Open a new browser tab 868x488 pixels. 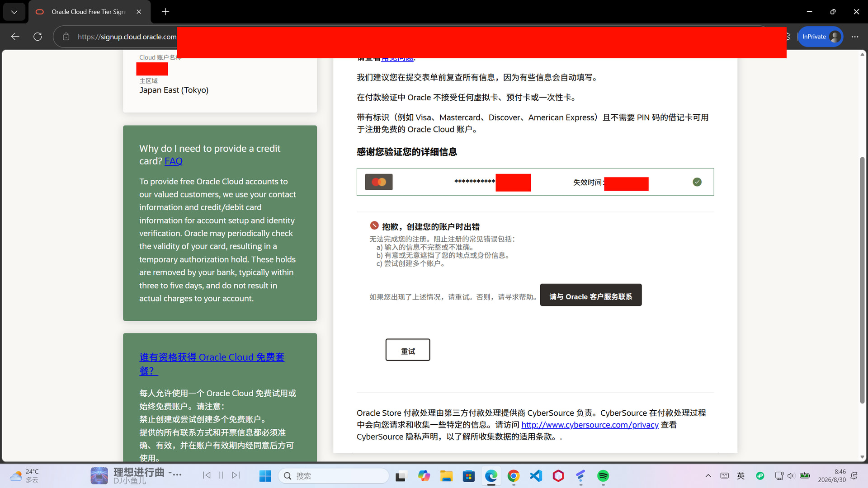point(165,12)
